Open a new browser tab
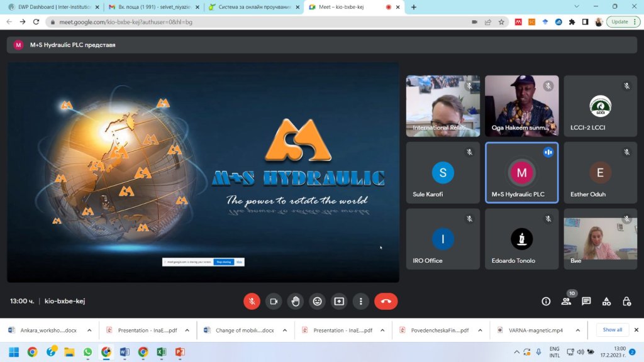The image size is (644, 362). coord(414,7)
